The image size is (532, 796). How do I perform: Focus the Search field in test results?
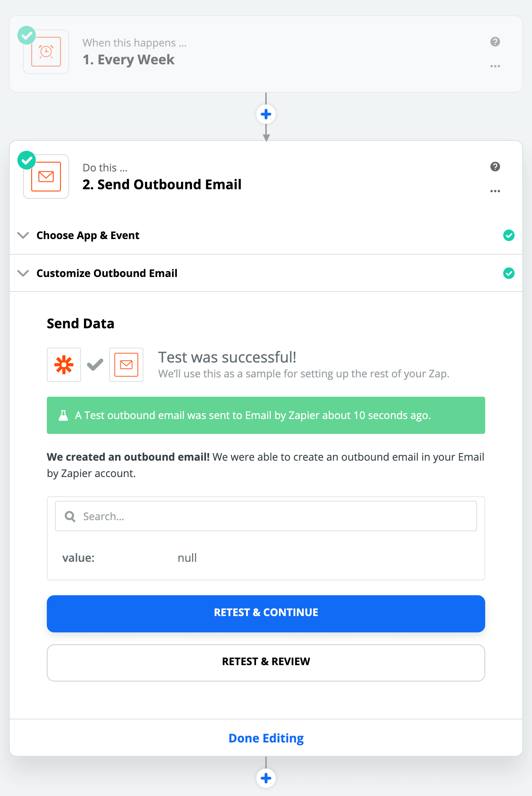pyautogui.click(x=266, y=516)
